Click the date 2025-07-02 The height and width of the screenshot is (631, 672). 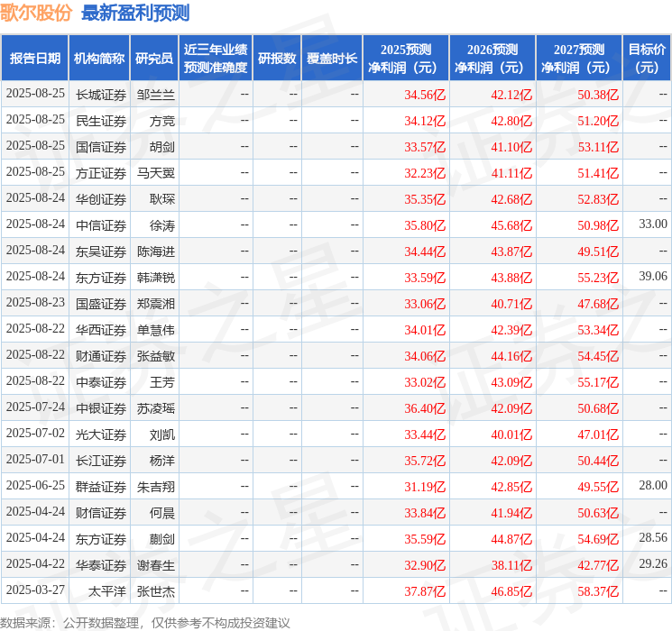tap(35, 433)
